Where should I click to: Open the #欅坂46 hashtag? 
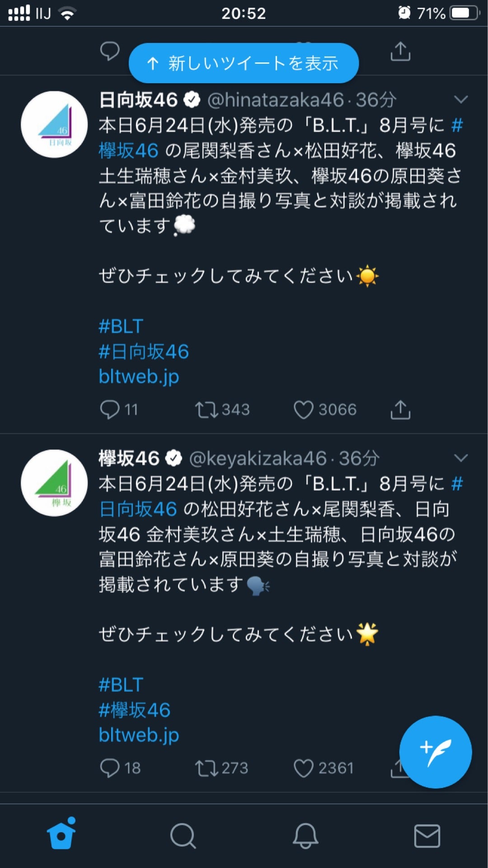click(133, 710)
